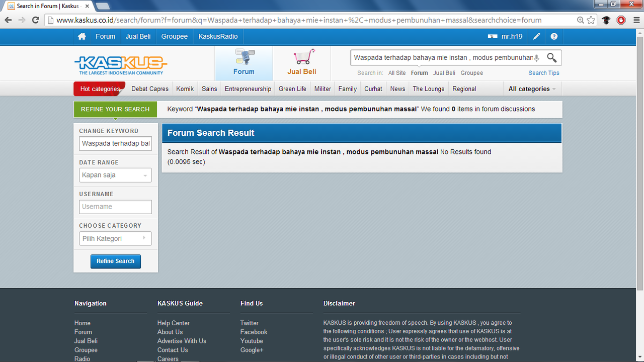Open the footer Google+ link
644x362 pixels.
252,350
